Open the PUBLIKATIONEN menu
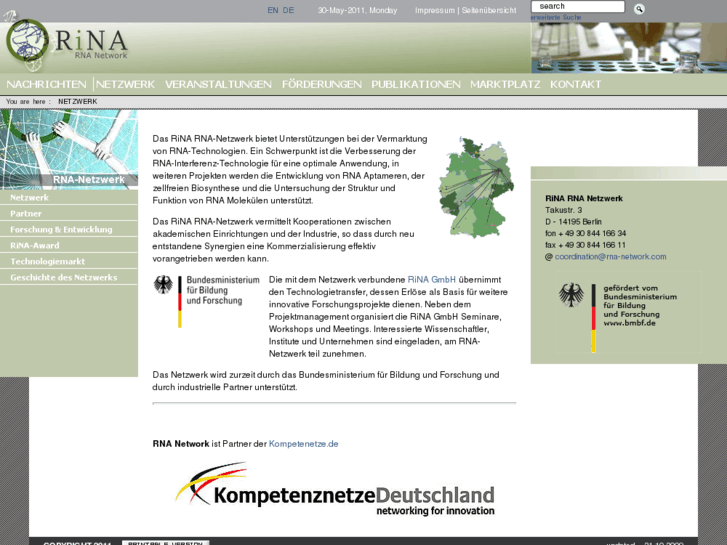This screenshot has width=727, height=545. coord(416,84)
